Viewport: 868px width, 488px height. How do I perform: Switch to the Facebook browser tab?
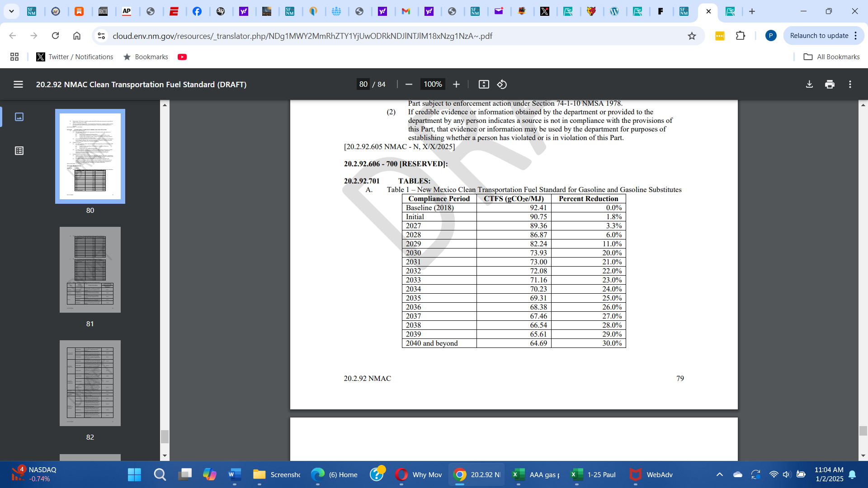tap(197, 12)
